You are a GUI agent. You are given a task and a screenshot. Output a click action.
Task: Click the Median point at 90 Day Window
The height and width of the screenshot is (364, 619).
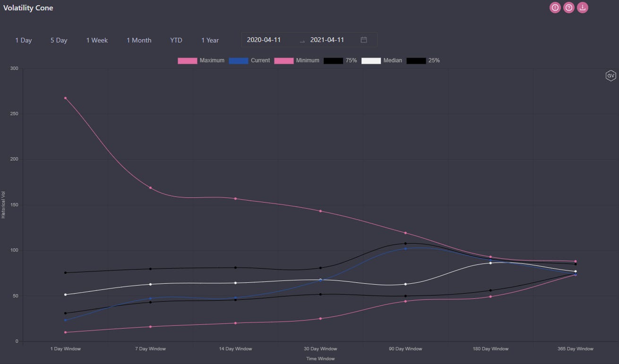pyautogui.click(x=405, y=284)
